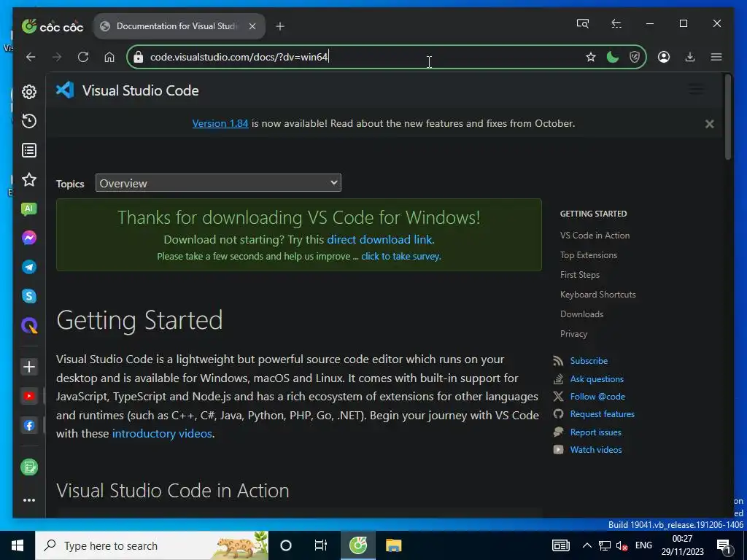747x560 pixels.
Task: Open Version 1.84 release notes link
Action: click(x=220, y=123)
